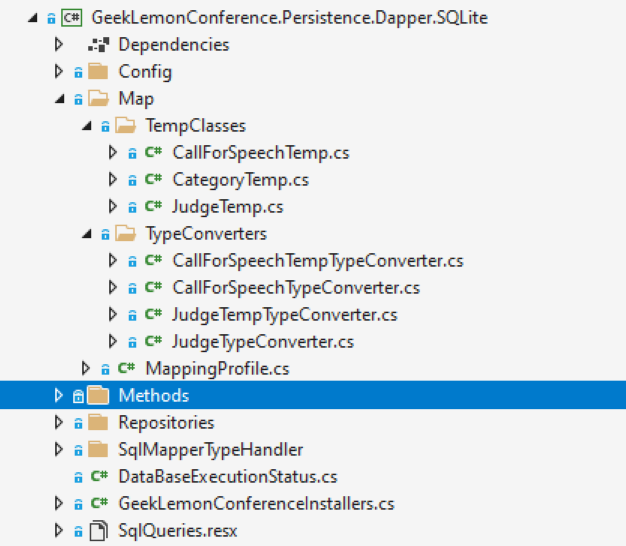The width and height of the screenshot is (626, 546).
Task: Click the C# icon of JudgeTemp.cs
Action: [x=153, y=206]
